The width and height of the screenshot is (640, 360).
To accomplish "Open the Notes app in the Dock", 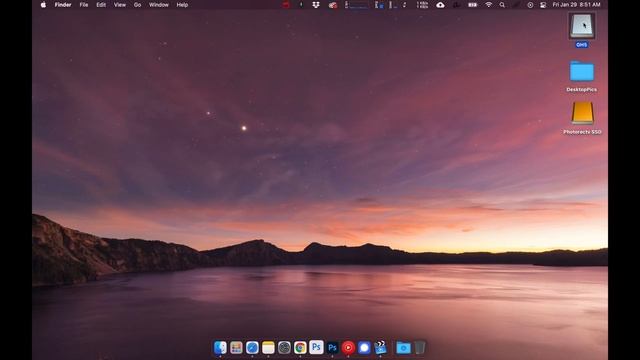I will tap(268, 347).
